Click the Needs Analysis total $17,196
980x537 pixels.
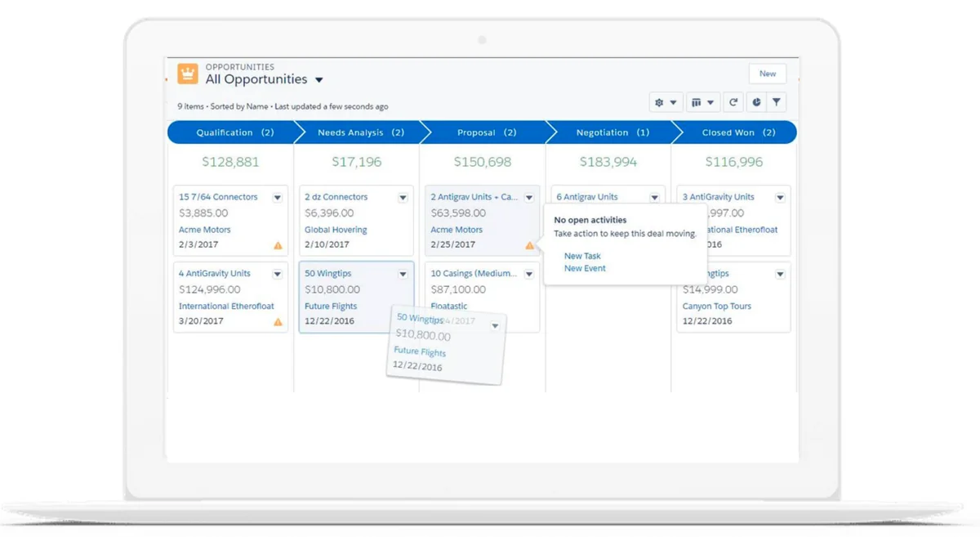[356, 162]
